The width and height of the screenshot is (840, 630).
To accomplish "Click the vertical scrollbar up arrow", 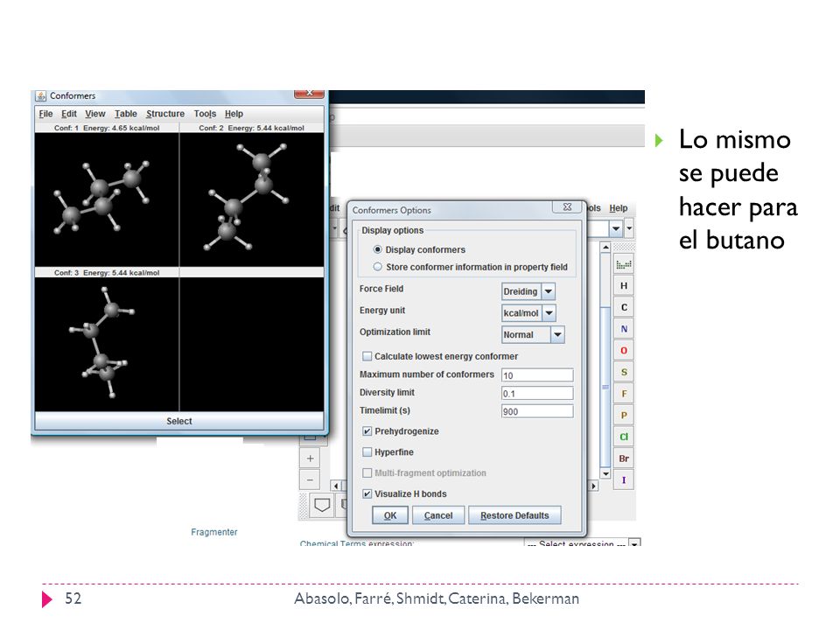I will pyautogui.click(x=605, y=248).
